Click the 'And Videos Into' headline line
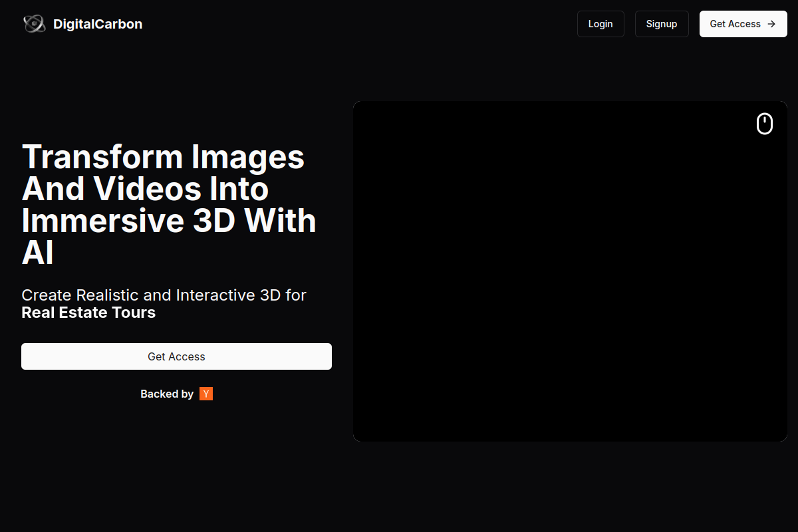Viewport: 798px width, 532px height. pos(145,189)
